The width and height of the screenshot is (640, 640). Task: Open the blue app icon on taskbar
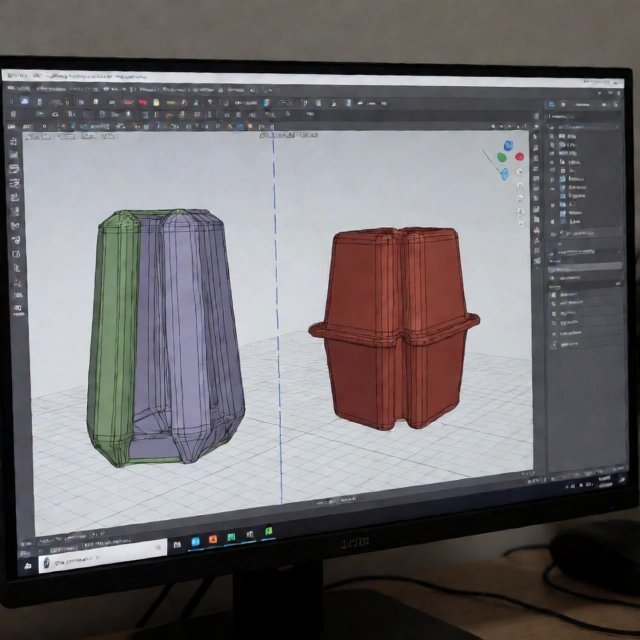point(196,542)
